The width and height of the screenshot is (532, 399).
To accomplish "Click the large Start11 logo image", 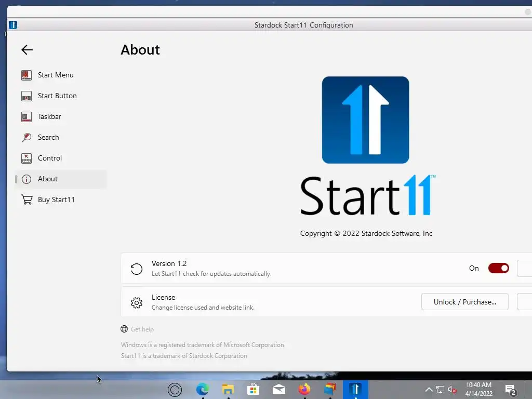I will coord(365,120).
